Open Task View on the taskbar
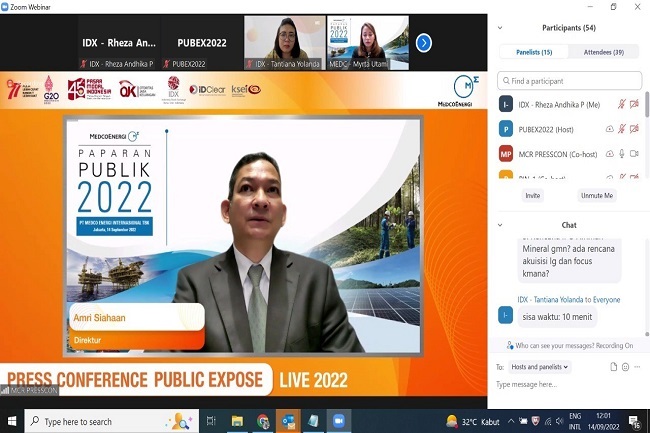Image resolution: width=650 pixels, height=433 pixels. point(211,421)
